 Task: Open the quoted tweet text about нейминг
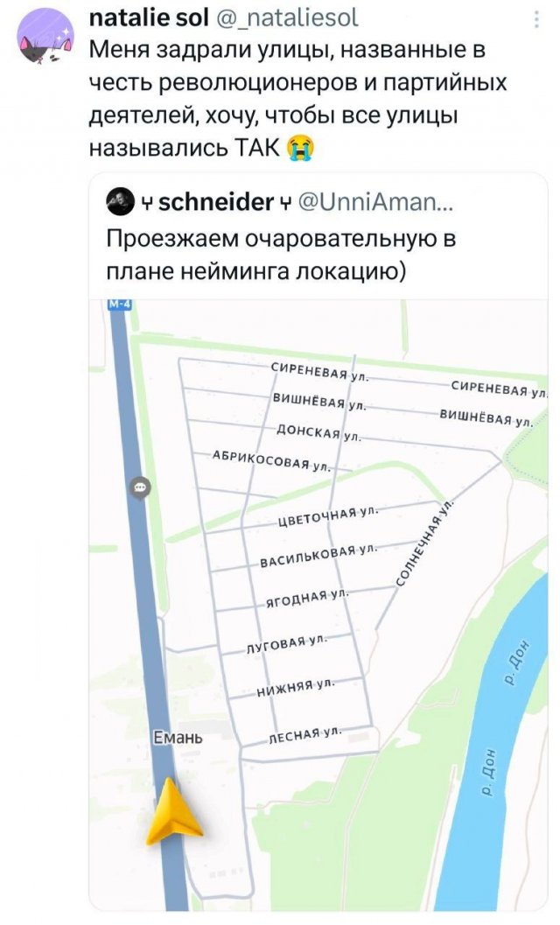pos(280,254)
